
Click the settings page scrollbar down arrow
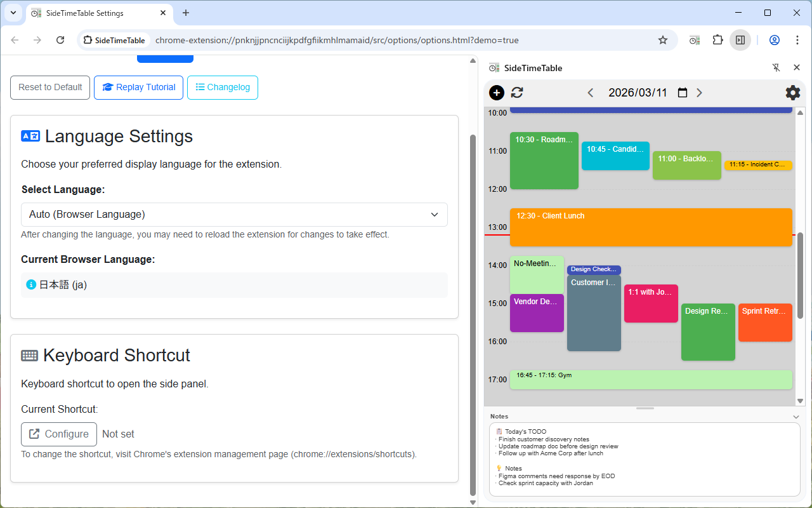tap(473, 502)
